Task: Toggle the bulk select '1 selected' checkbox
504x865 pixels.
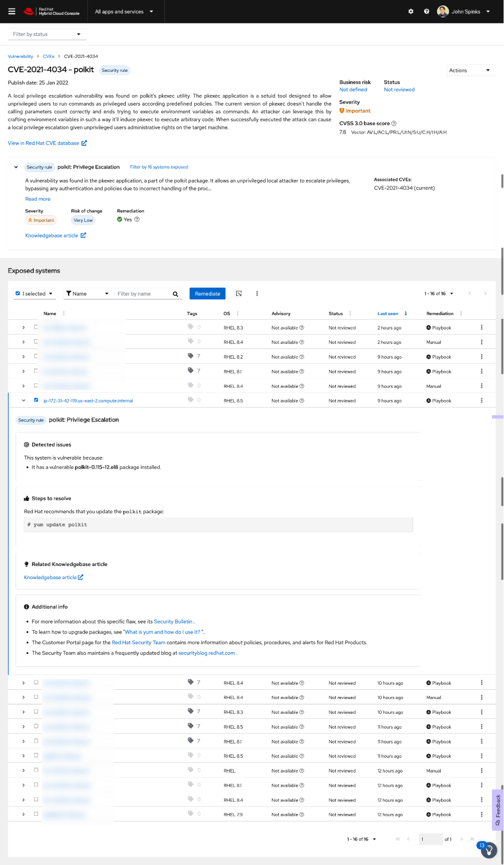Action: tap(18, 293)
